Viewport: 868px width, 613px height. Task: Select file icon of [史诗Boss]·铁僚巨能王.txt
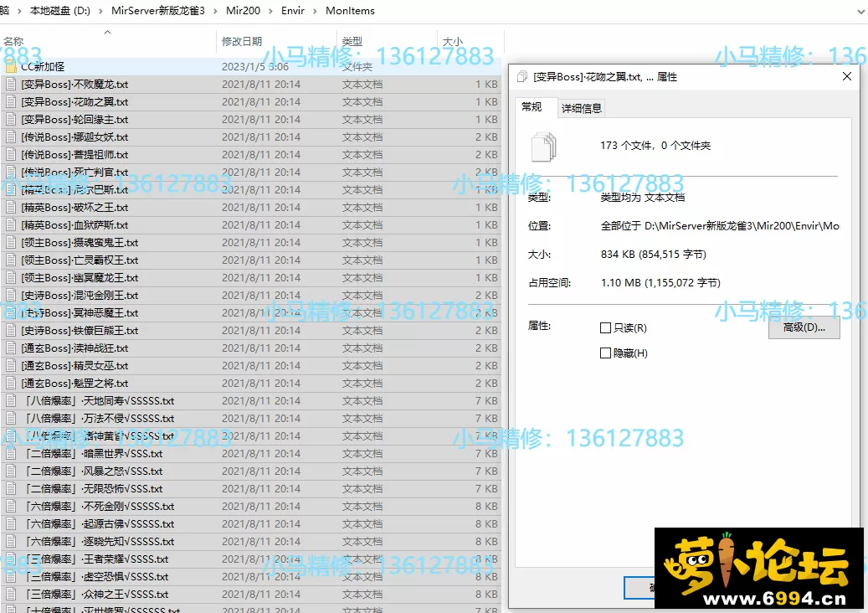point(11,331)
